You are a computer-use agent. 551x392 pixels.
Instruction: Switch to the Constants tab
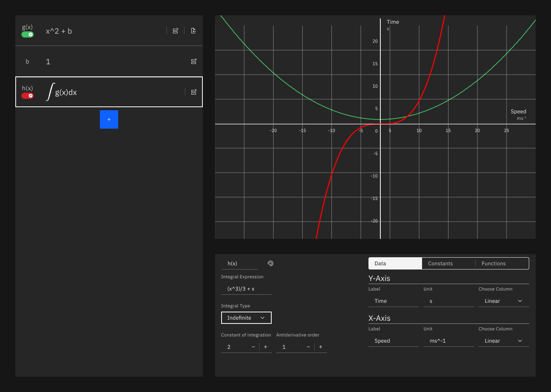[x=440, y=263]
